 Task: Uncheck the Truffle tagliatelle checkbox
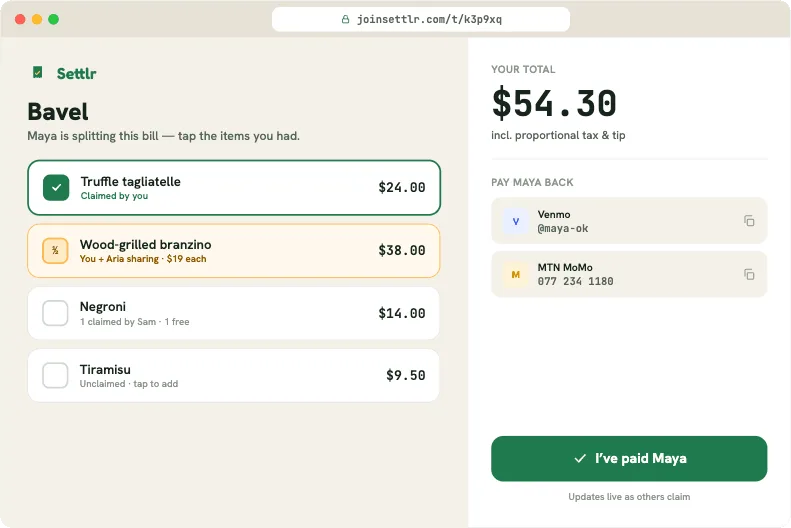[56, 188]
